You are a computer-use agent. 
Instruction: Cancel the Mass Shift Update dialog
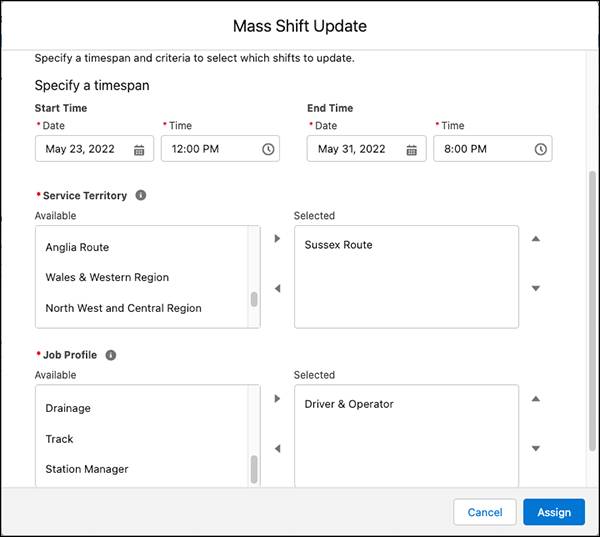point(485,512)
